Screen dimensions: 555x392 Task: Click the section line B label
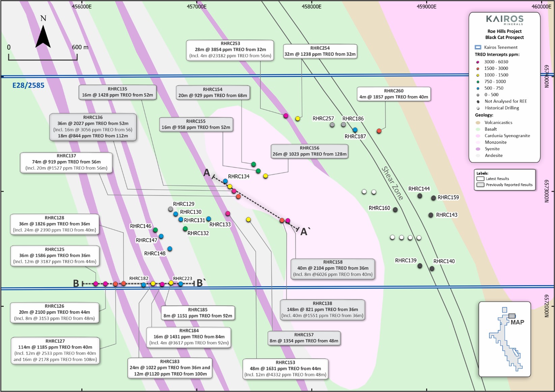point(76,284)
